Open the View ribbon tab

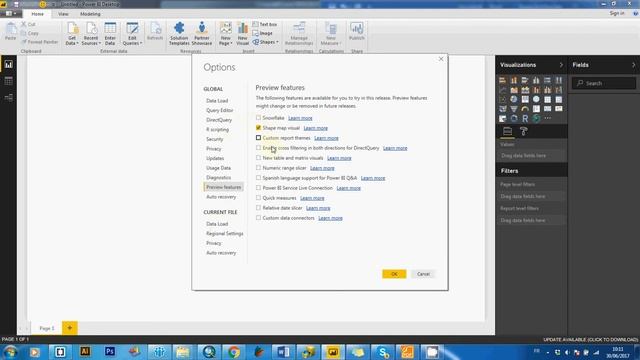tap(63, 14)
